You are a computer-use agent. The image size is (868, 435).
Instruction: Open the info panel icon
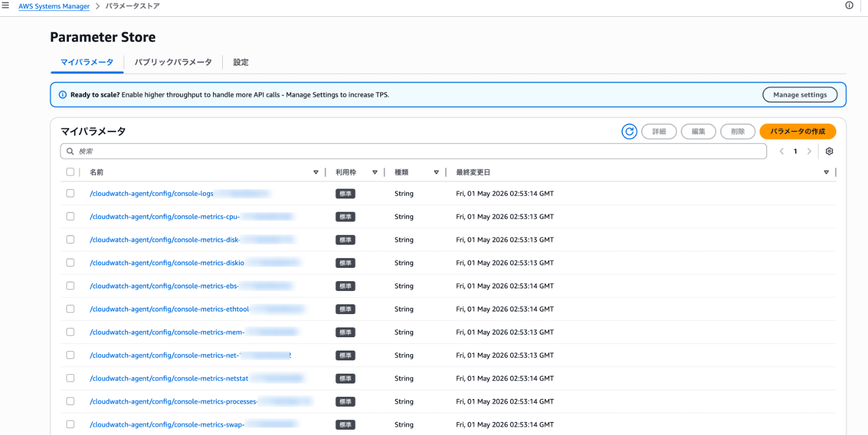click(849, 5)
